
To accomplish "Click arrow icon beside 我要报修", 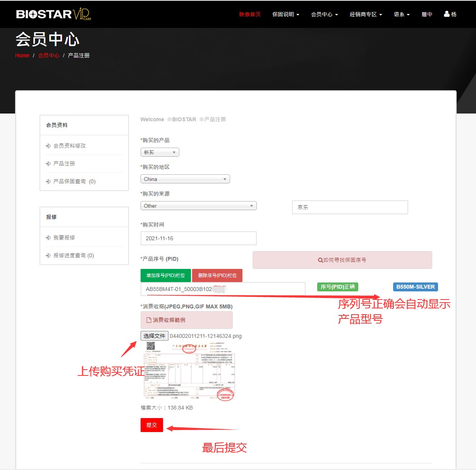I will tap(48, 238).
